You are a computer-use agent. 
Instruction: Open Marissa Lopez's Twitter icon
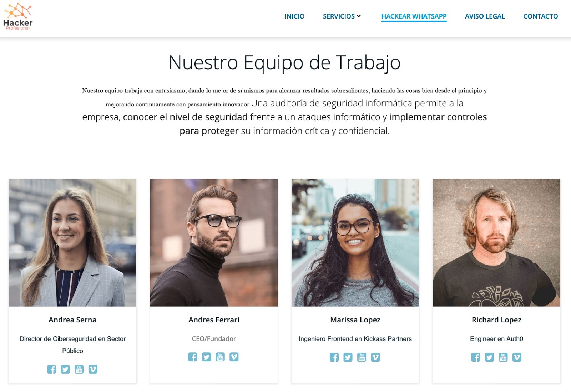pyautogui.click(x=348, y=357)
